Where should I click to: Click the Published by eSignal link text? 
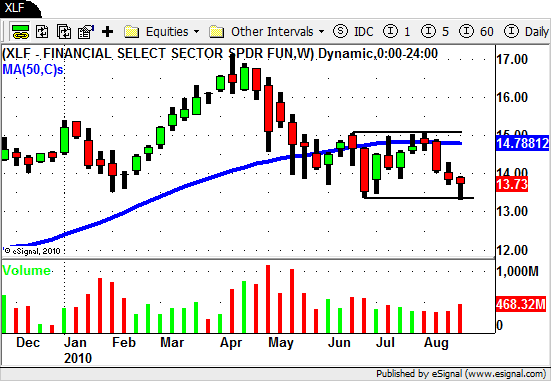click(x=461, y=374)
